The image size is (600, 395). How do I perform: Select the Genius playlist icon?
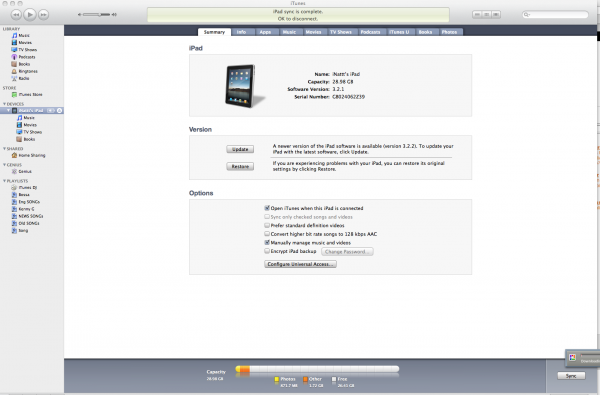pos(14,171)
